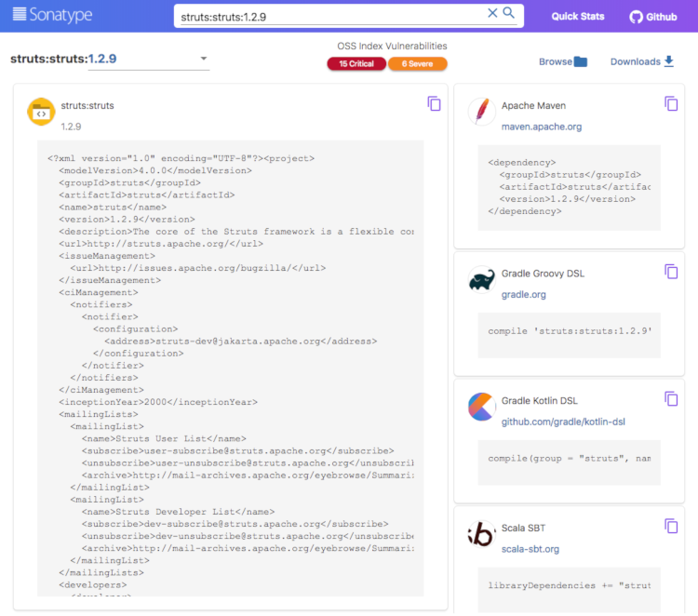Screen dimensions: 698x616
Task: Click the http://struts.apache.org/ url line
Action: [x=161, y=244]
